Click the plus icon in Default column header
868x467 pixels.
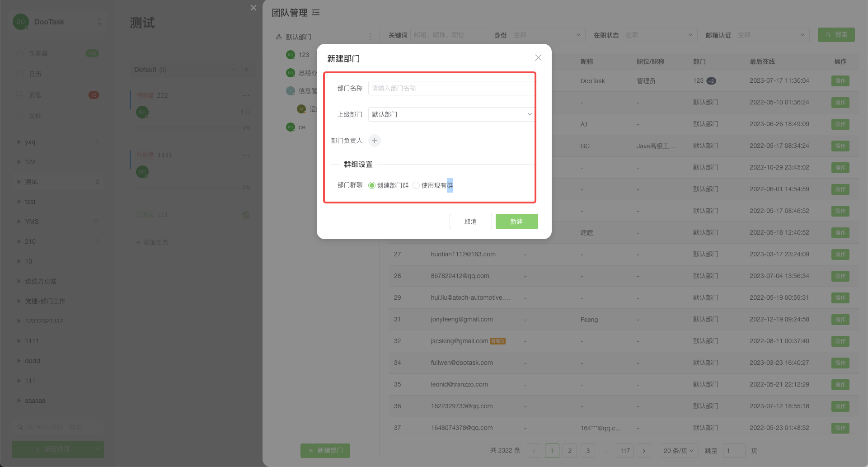[x=246, y=69]
